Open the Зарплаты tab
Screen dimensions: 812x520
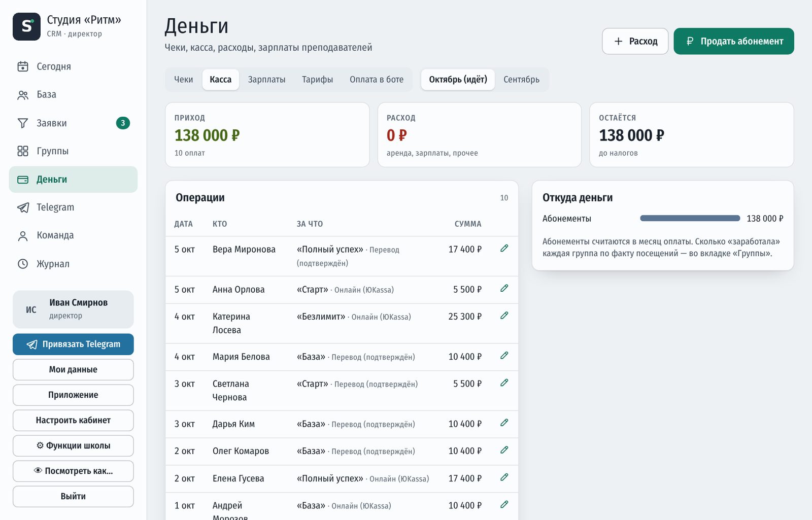(x=266, y=80)
